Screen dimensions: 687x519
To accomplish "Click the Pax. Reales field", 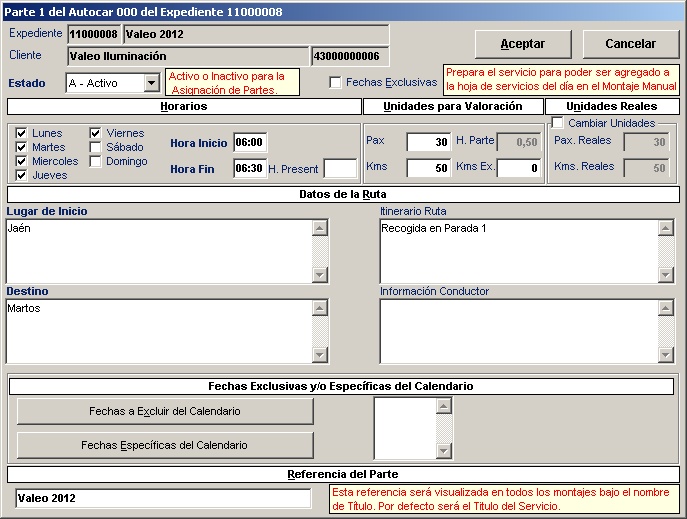I will (x=647, y=142).
